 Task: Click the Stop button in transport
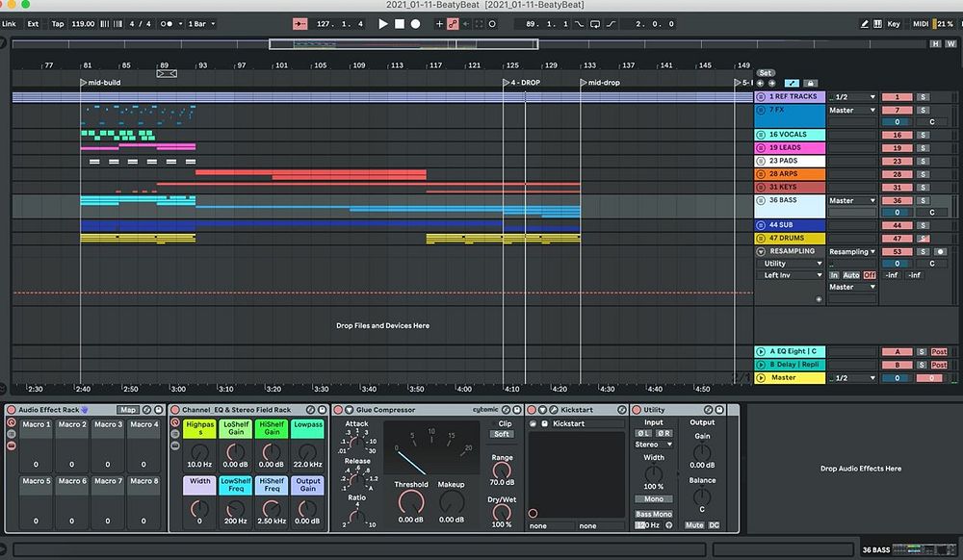click(400, 23)
